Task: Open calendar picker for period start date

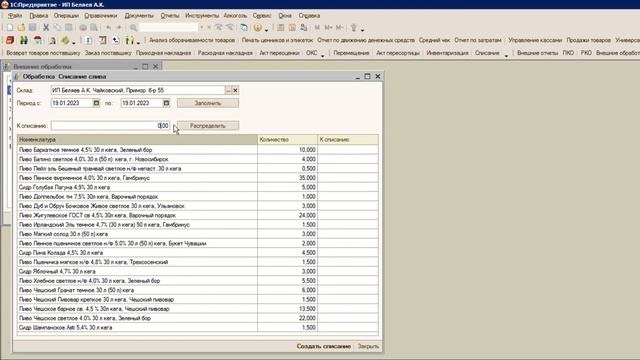Action: pyautogui.click(x=96, y=103)
